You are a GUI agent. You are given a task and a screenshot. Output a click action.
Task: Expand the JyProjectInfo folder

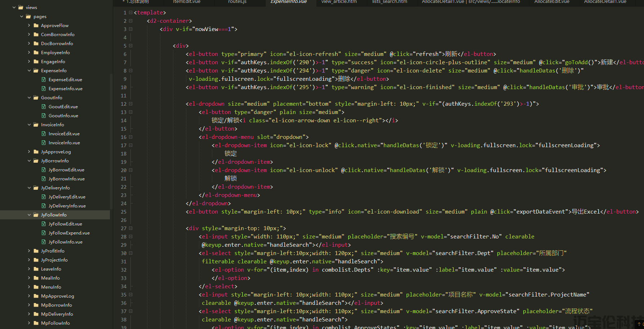29,260
